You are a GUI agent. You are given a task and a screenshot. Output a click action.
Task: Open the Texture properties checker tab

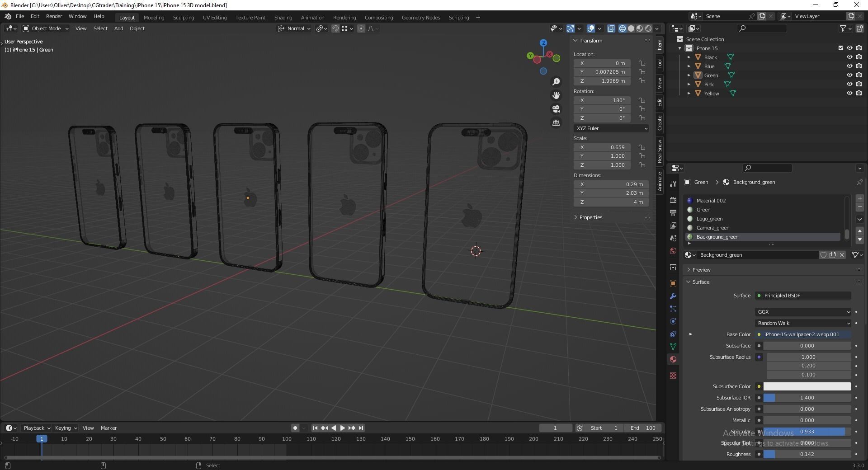(x=673, y=376)
